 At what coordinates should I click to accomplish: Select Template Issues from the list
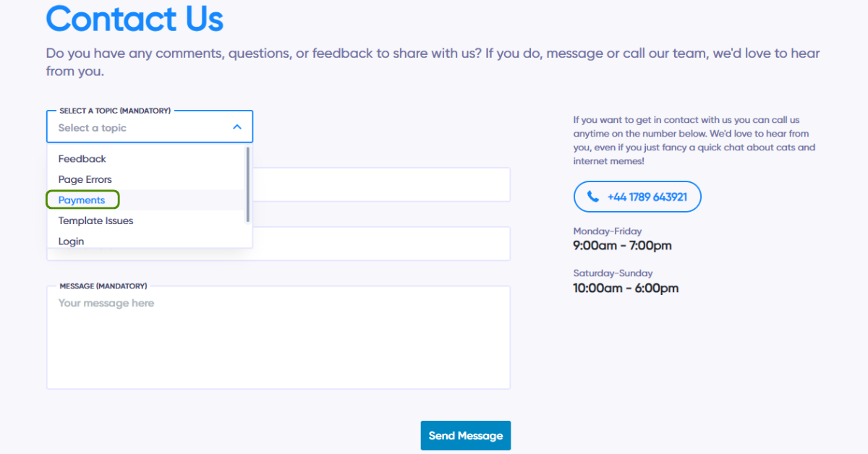(95, 220)
